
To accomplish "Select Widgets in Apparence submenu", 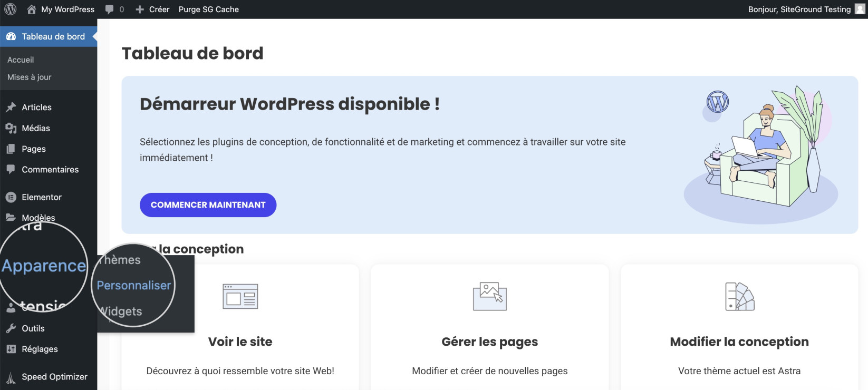I will (121, 311).
